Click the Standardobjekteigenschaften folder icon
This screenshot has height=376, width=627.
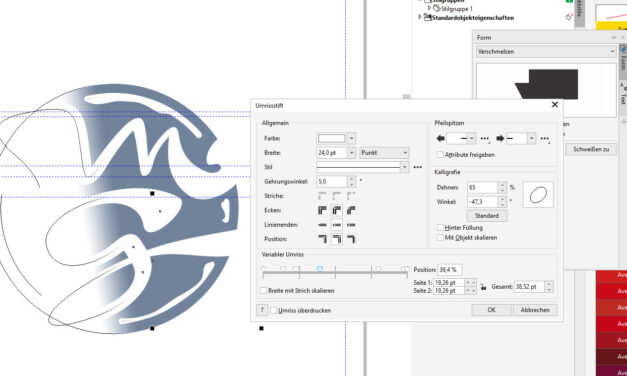tap(427, 17)
